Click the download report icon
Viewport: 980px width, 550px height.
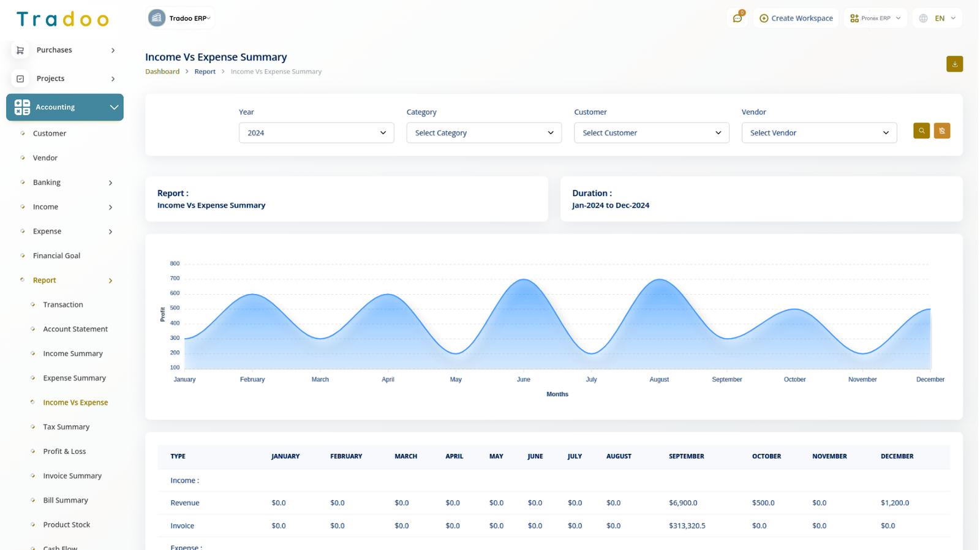[954, 64]
